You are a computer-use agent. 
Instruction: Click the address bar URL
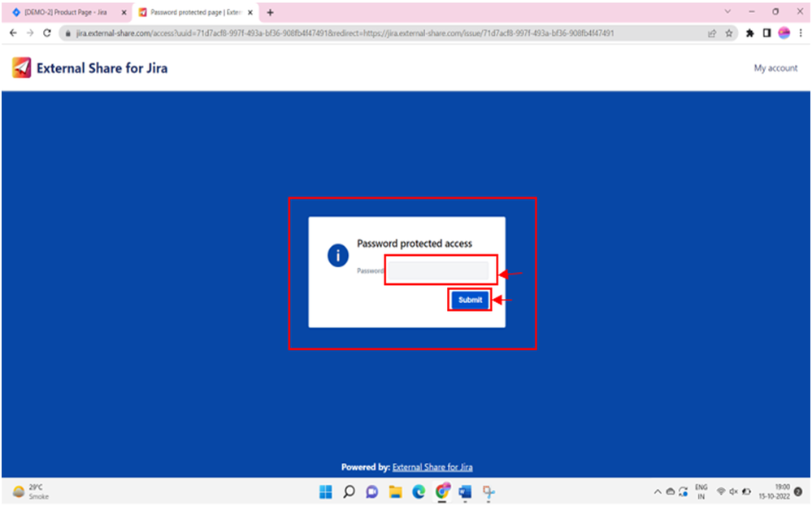345,33
